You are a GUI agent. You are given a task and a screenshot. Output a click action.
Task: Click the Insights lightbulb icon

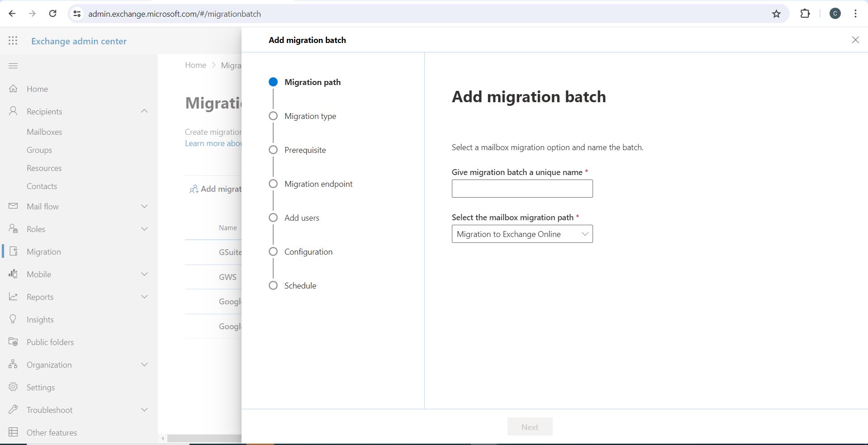click(x=13, y=319)
